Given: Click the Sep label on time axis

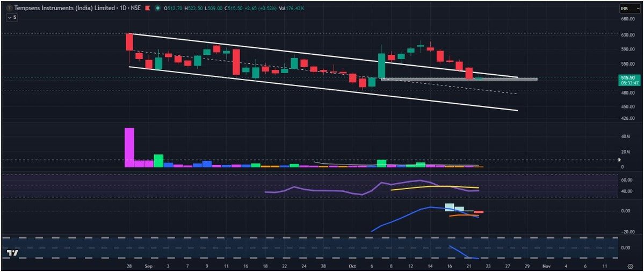Looking at the screenshot, I should [x=149, y=266].
